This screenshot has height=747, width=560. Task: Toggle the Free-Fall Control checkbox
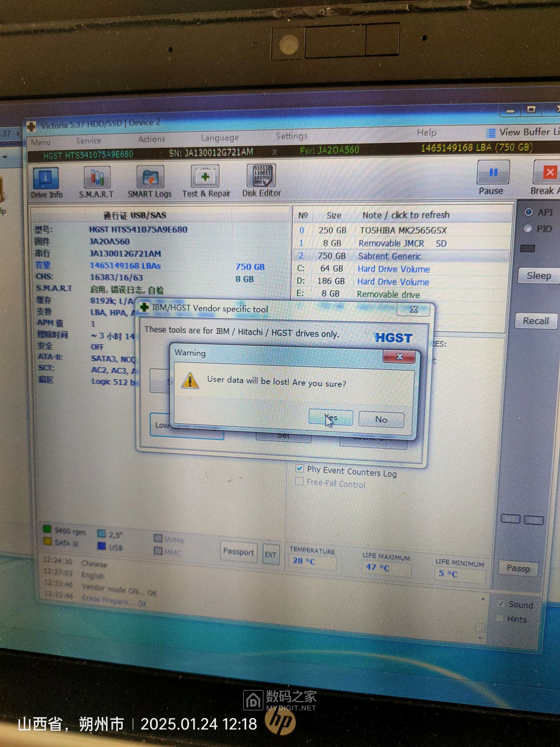click(299, 481)
